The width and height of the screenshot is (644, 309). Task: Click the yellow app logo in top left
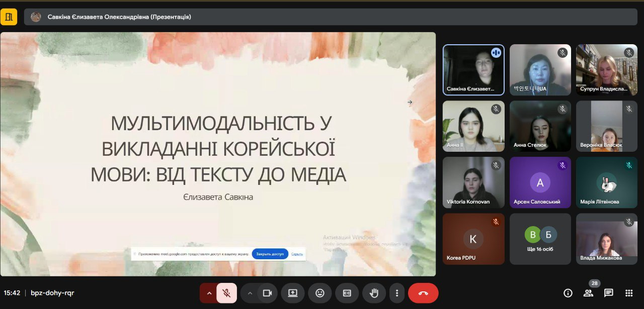(x=9, y=17)
